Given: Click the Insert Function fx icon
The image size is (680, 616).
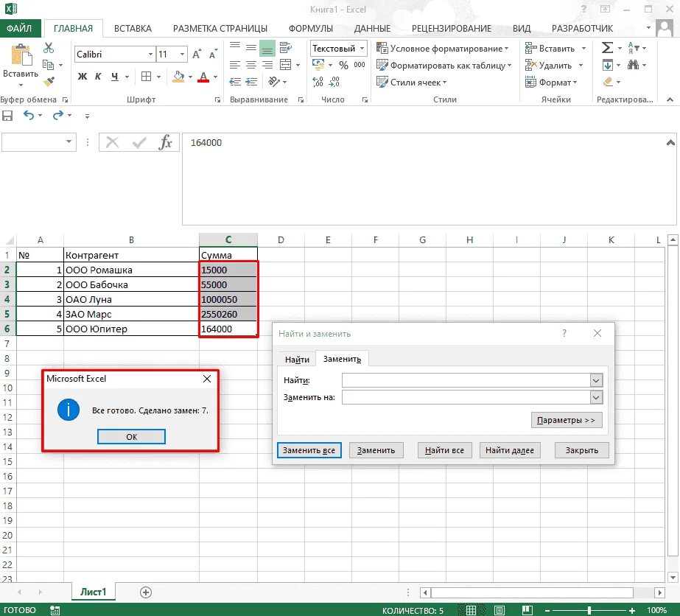Looking at the screenshot, I should [x=166, y=142].
